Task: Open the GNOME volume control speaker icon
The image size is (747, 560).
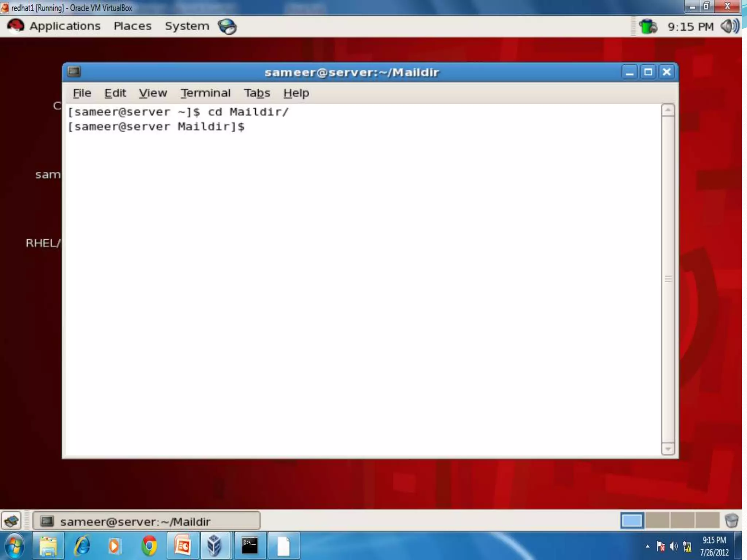Action: point(729,26)
